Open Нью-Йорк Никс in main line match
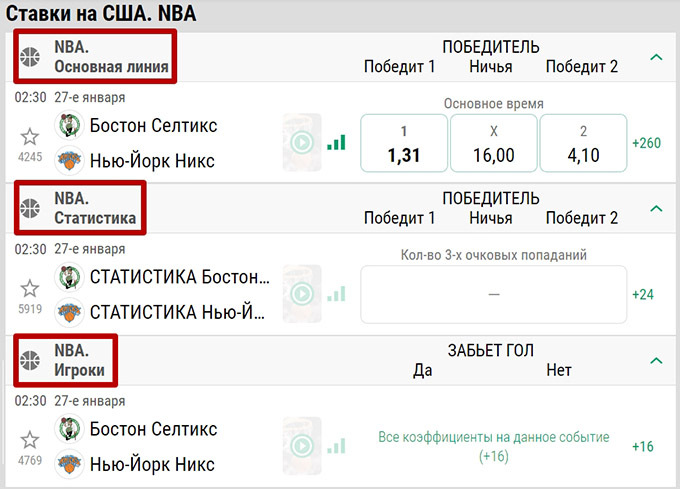Image resolution: width=680 pixels, height=489 pixels. pyautogui.click(x=152, y=161)
